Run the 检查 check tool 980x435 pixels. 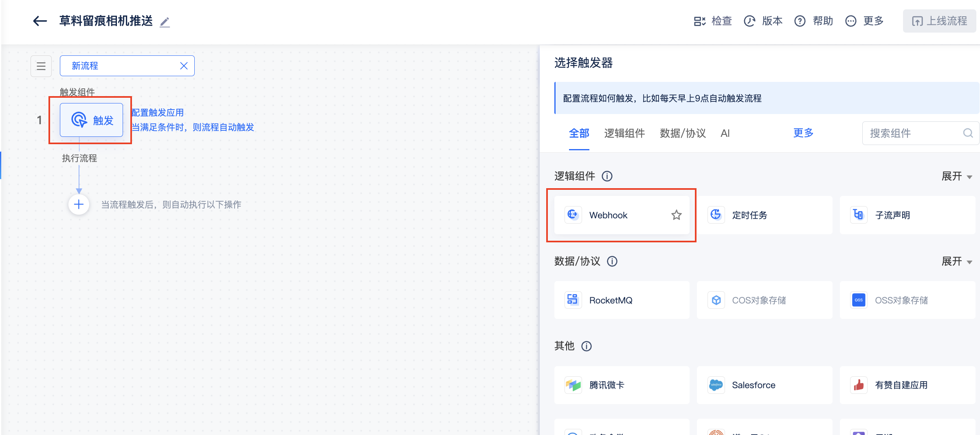[713, 21]
